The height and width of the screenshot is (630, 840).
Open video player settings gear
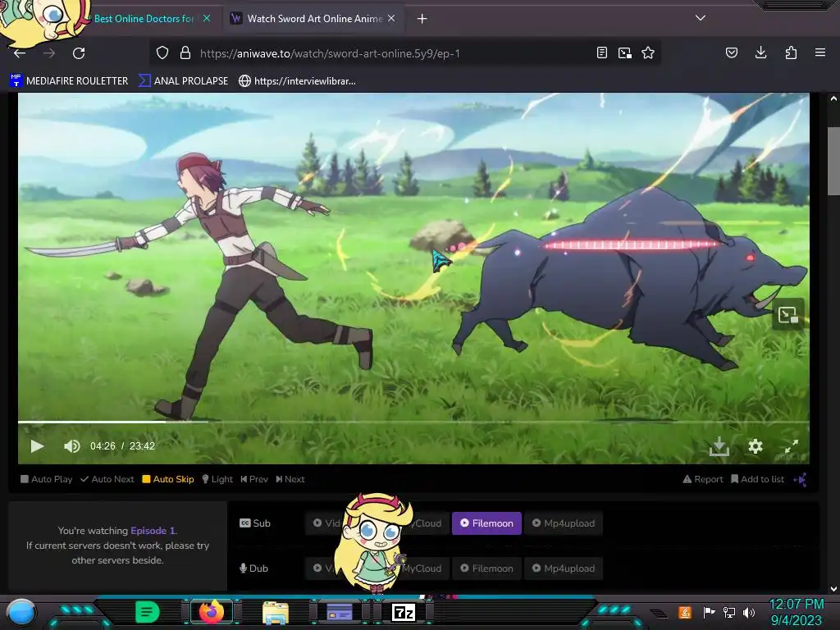pyautogui.click(x=756, y=446)
